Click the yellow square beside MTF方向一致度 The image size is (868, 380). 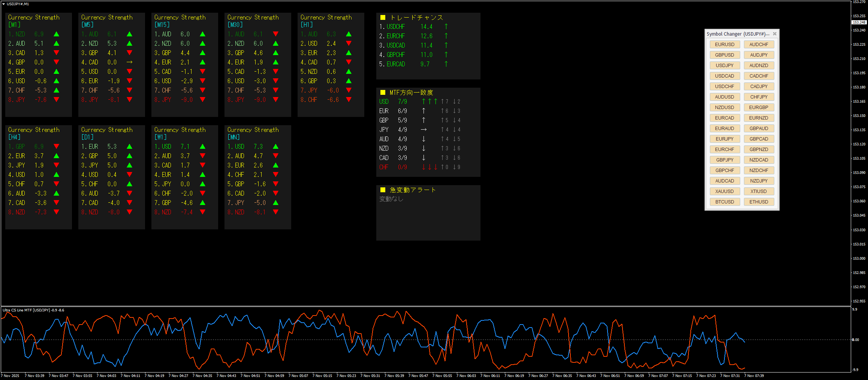tap(383, 93)
